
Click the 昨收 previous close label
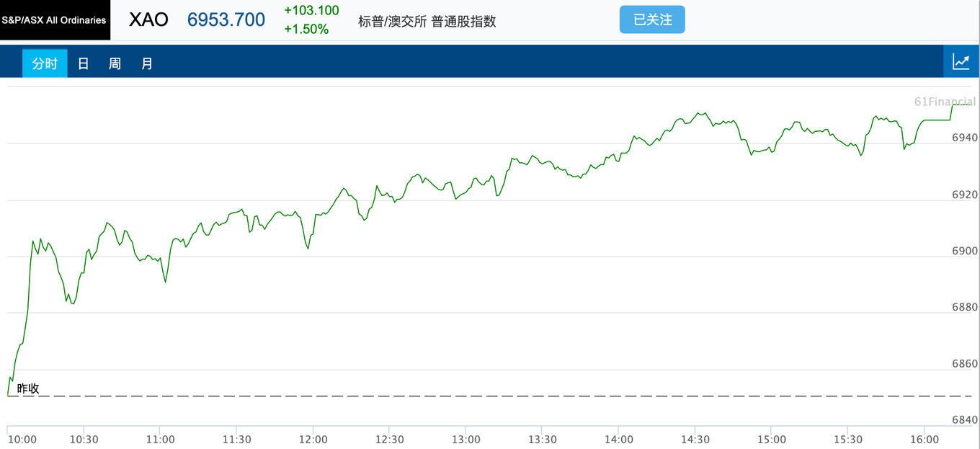coord(28,388)
